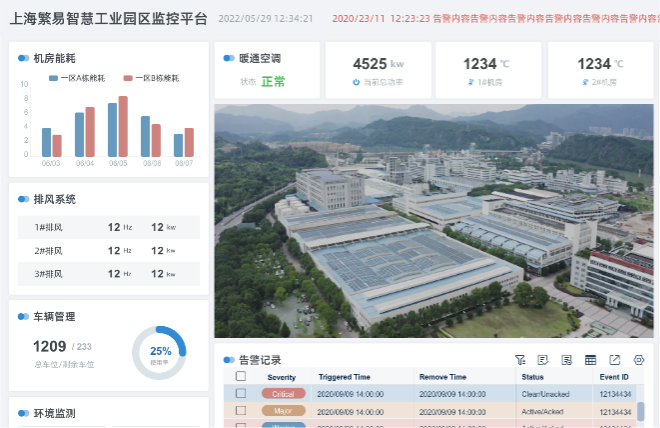The image size is (660, 428).
Task: Click the platform title 上海繁易智慧工业园区监控平台
Action: pos(109,19)
